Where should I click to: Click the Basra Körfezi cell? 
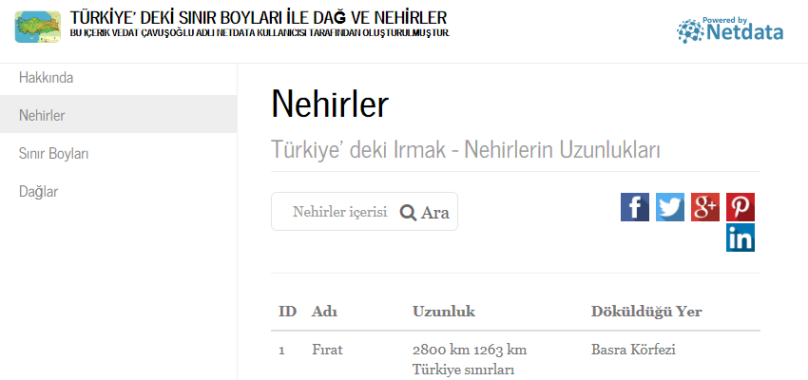point(633,350)
